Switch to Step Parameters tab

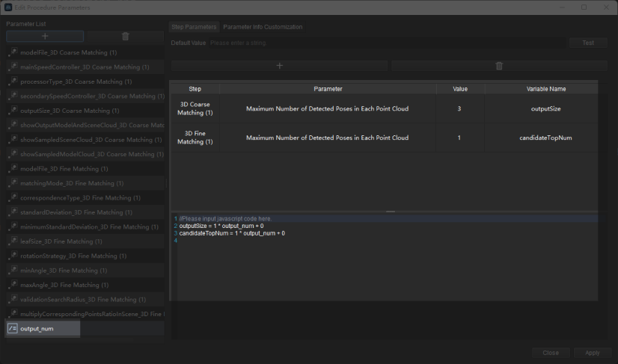click(194, 27)
